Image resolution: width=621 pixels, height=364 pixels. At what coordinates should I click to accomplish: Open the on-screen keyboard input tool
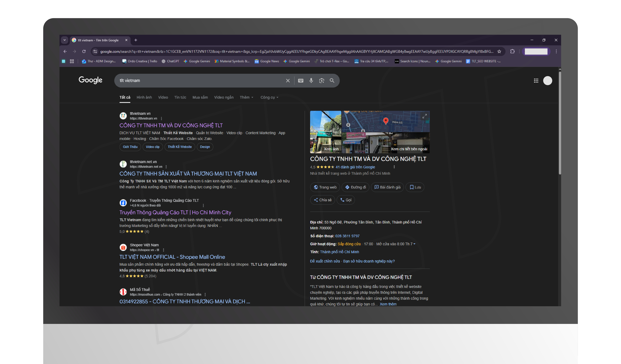point(301,81)
